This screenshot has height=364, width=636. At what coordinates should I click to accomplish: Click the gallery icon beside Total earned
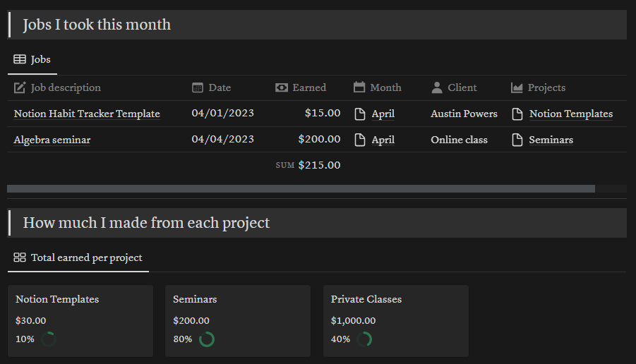coord(20,258)
